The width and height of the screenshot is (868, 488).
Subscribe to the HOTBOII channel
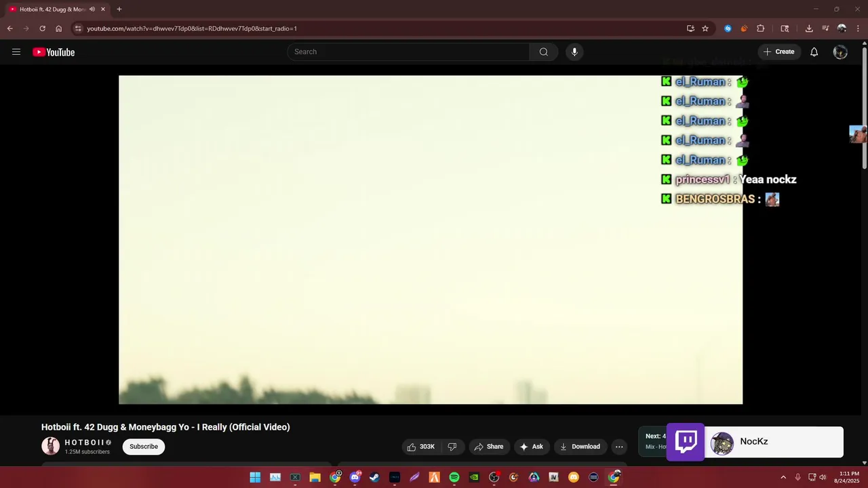coord(144,447)
